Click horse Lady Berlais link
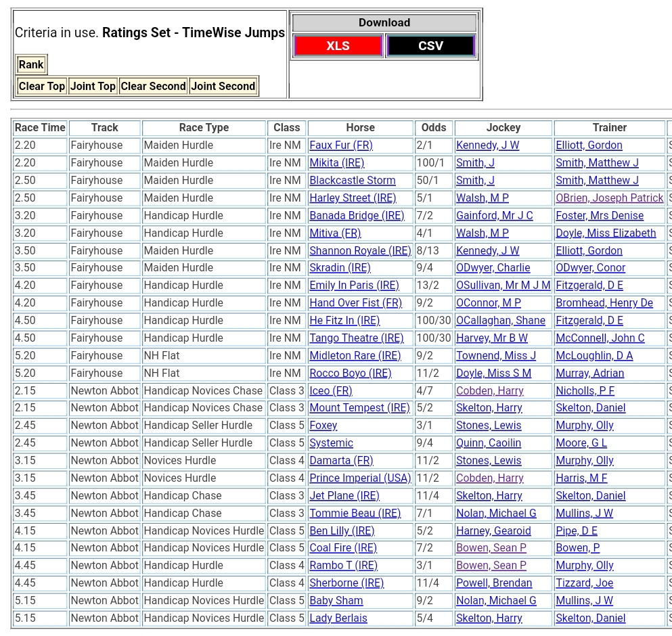This screenshot has width=672, height=636. click(338, 618)
